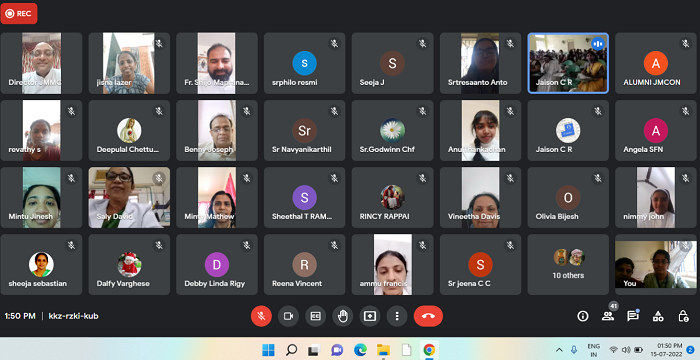The image size is (700, 360).
Task: Turn on captions with the CC button
Action: [316, 316]
